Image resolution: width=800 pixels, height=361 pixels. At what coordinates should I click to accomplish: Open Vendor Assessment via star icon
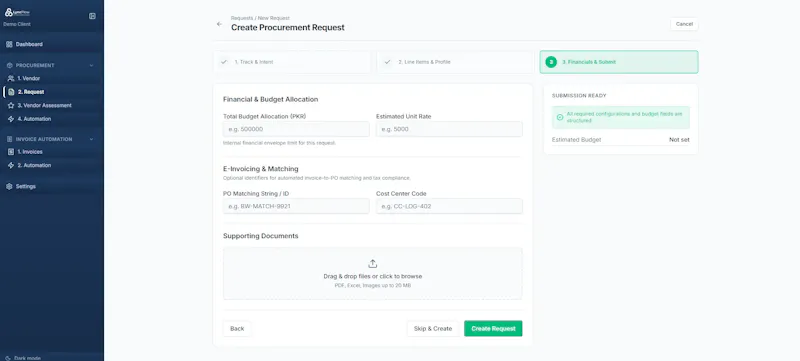coord(11,106)
